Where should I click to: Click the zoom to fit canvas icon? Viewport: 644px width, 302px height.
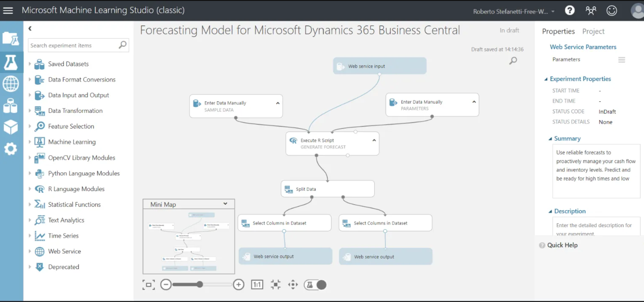(x=148, y=285)
